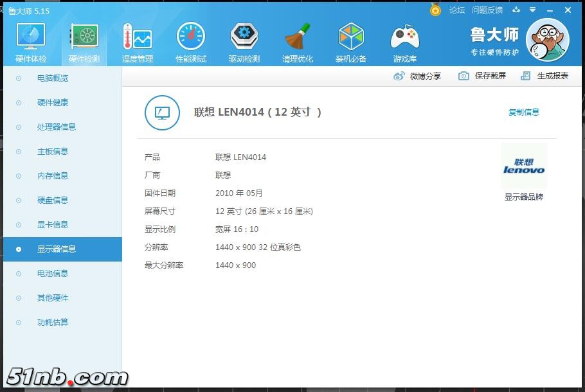The image size is (585, 392).
Task: Go to 显卡信息 in sidebar
Action: pos(53,225)
